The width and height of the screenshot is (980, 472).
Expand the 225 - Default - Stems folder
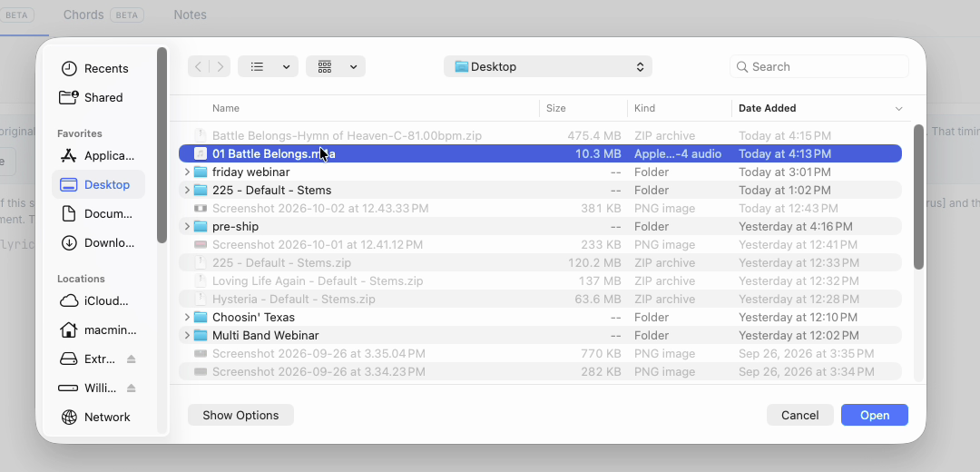186,190
